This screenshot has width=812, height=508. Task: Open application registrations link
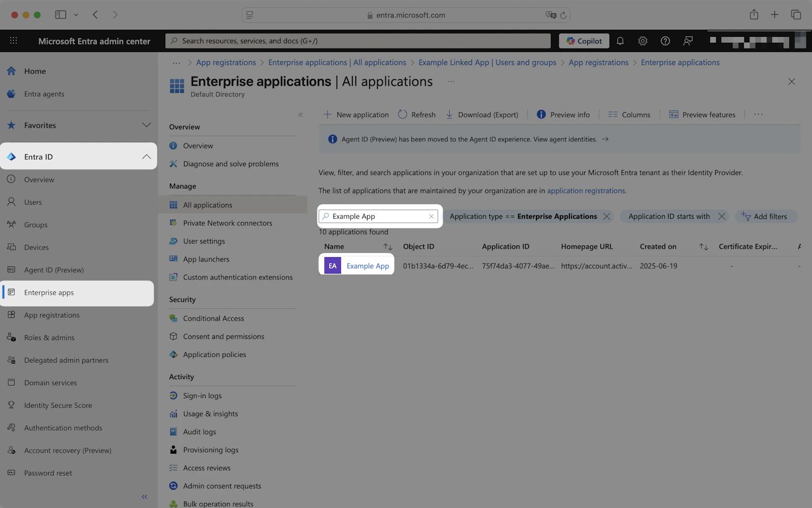coord(586,191)
